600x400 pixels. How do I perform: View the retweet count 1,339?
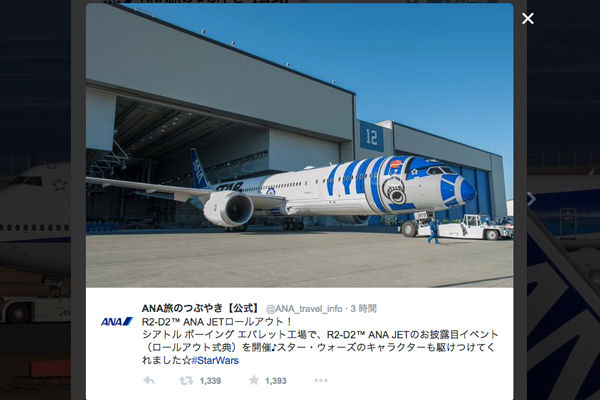coord(210,381)
